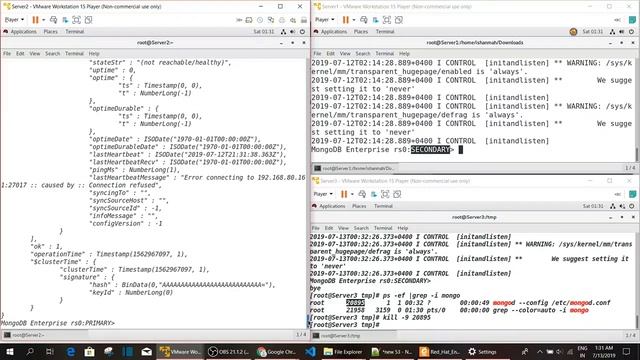Send Ctrl+Alt+Del to the Server2 VM
This screenshot has width=640, height=360.
(x=53, y=20)
